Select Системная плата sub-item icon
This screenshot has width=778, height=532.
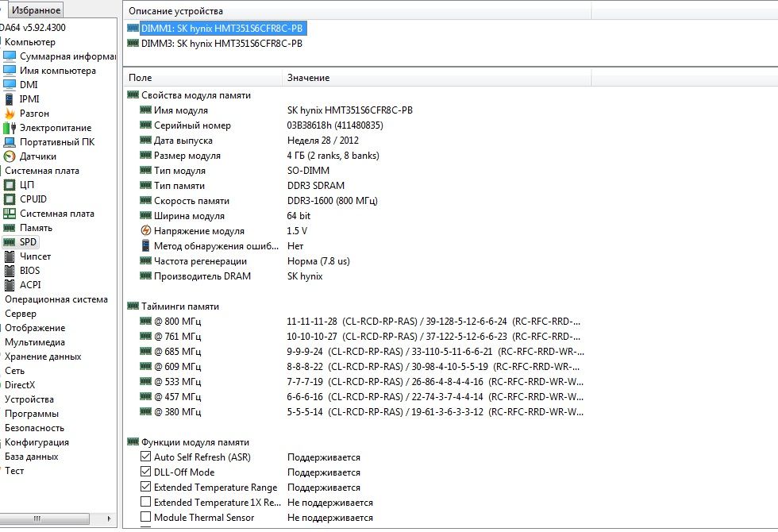10,214
